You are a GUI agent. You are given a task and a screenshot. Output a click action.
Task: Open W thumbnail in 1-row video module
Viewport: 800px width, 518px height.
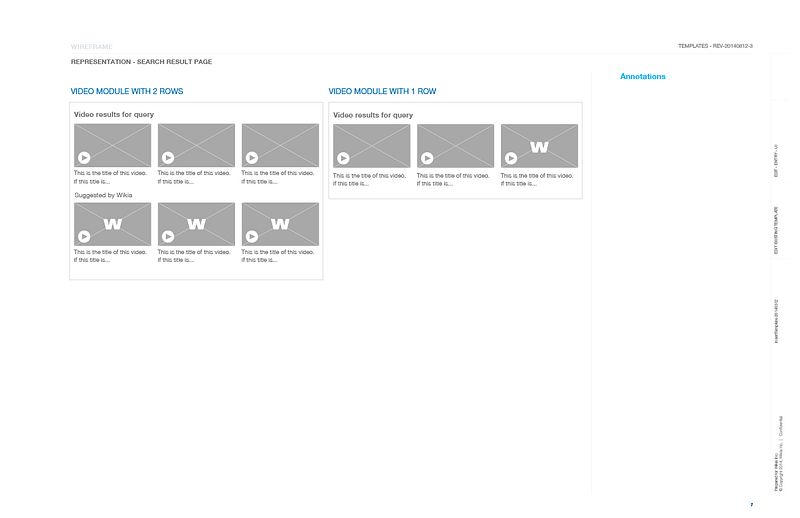click(539, 146)
